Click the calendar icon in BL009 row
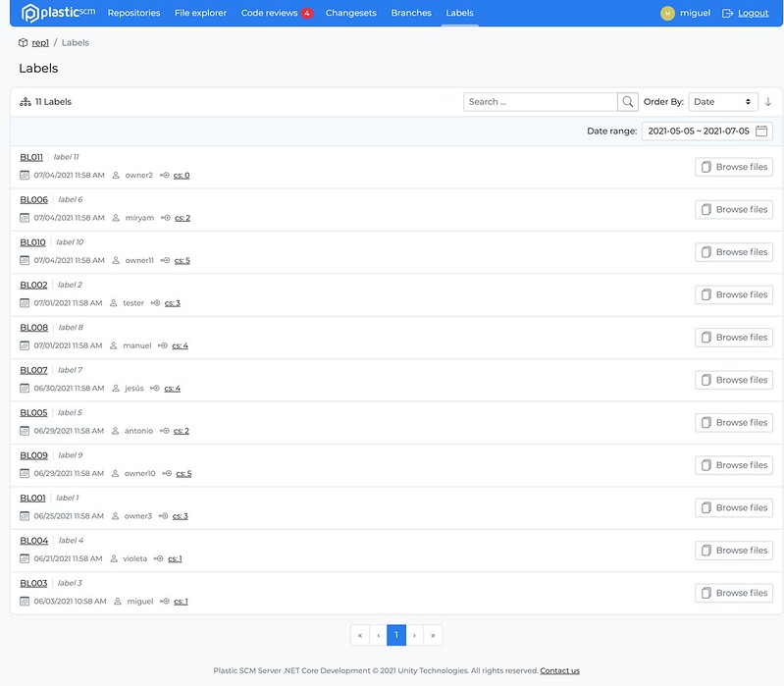 [x=25, y=473]
